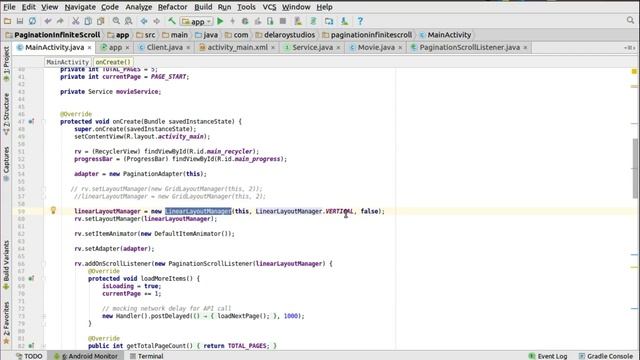Toggle the TODO tool window
Image resolution: width=640 pixels, height=360 pixels.
[x=29, y=356]
